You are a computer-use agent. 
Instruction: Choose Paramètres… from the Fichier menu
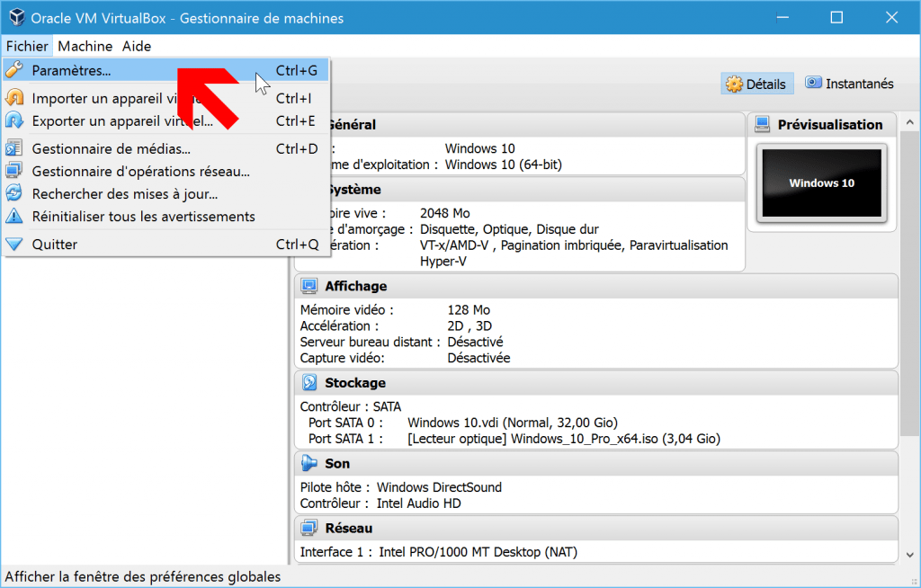pyautogui.click(x=165, y=70)
